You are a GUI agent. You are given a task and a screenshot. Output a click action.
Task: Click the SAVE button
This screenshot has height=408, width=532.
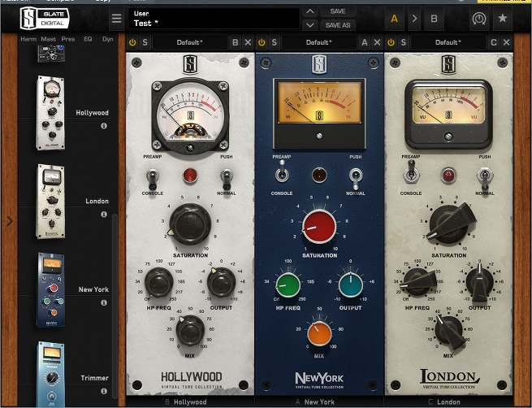tap(338, 11)
